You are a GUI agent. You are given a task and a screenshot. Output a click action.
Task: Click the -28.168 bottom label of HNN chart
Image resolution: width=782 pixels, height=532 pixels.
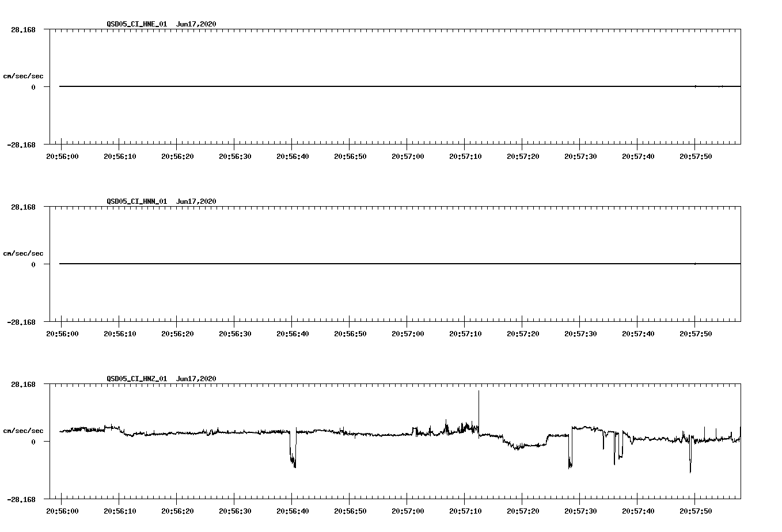coord(21,322)
